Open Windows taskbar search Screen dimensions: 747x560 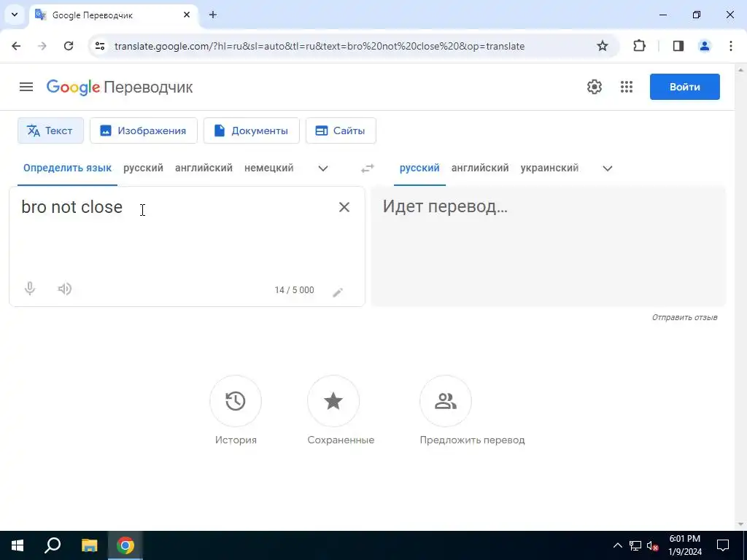[x=53, y=545]
